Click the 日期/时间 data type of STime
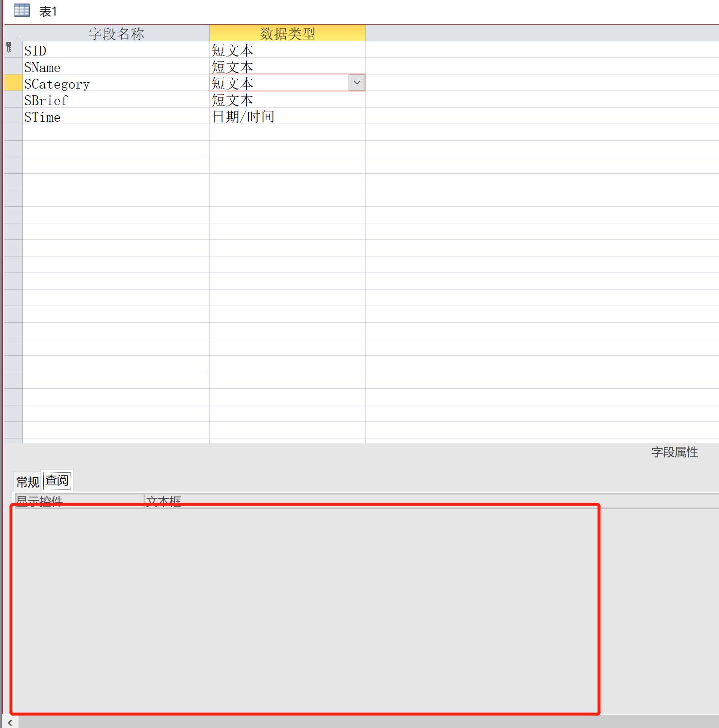Image resolution: width=719 pixels, height=728 pixels. [287, 116]
